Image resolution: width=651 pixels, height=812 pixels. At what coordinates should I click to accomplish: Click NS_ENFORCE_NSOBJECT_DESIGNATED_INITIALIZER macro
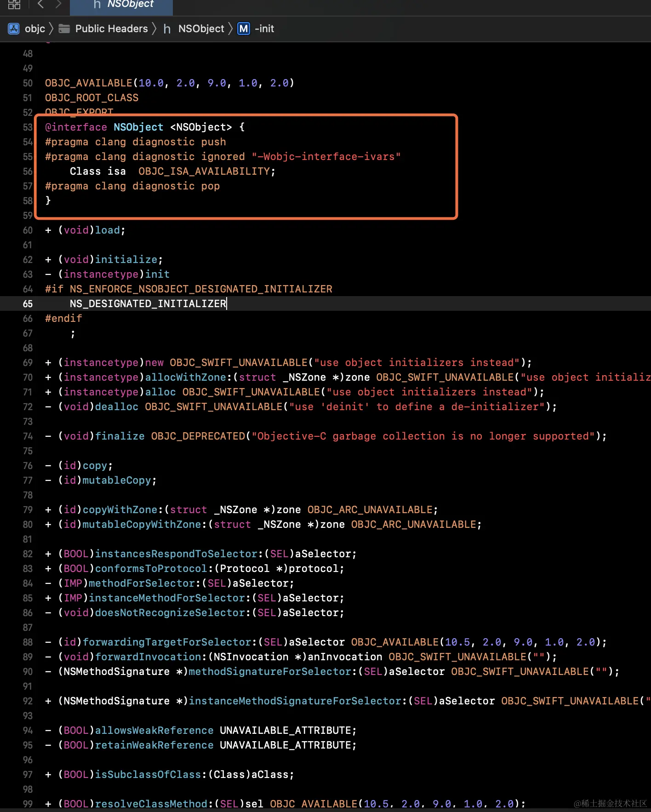201,289
